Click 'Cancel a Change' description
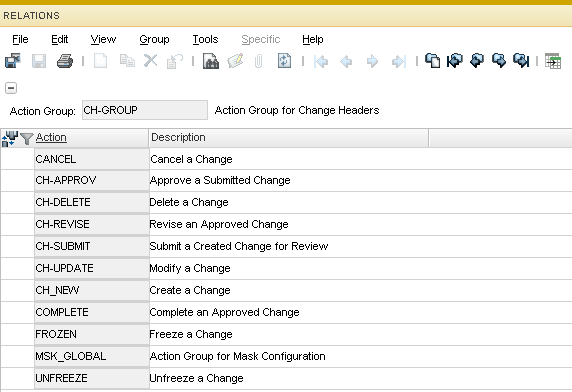572x392 pixels. [x=191, y=159]
